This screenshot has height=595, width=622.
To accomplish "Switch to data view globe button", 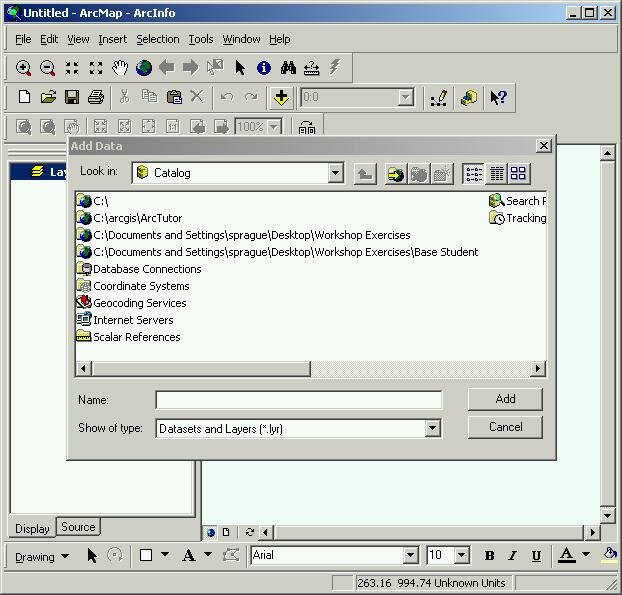I will point(211,533).
